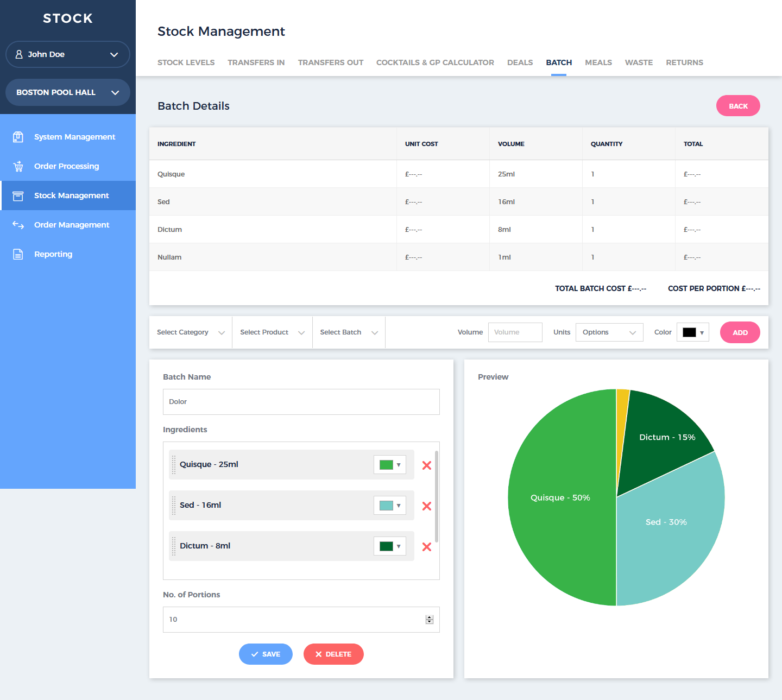
Task: Click the Order Processing cart icon
Action: pyautogui.click(x=18, y=166)
